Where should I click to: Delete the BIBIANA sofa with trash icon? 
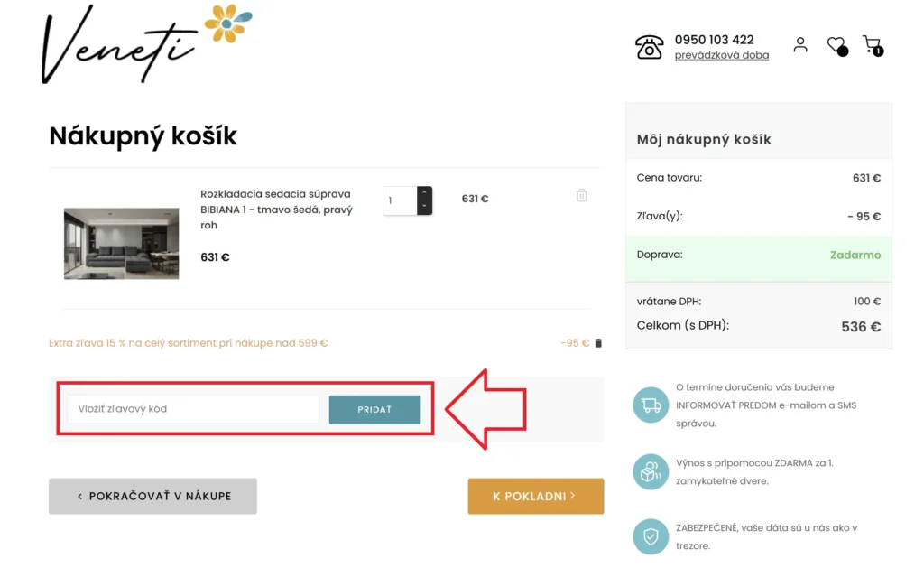tap(582, 195)
